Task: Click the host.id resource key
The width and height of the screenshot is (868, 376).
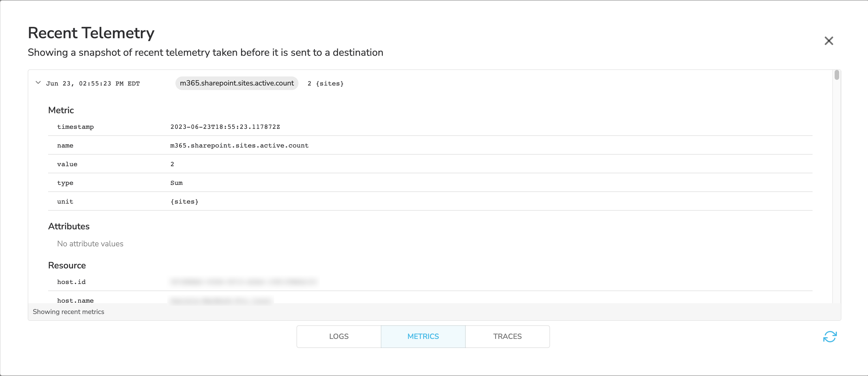Action: tap(71, 282)
